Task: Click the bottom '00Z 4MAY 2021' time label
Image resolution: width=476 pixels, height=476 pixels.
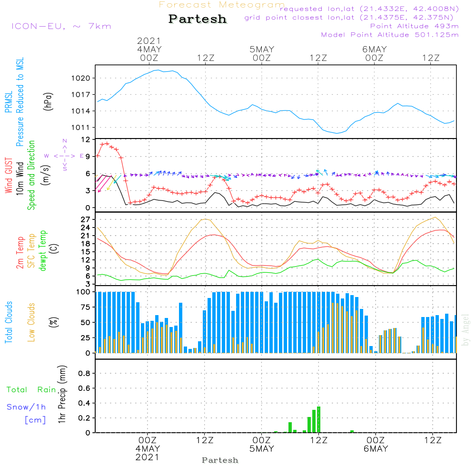Action: coord(148,449)
